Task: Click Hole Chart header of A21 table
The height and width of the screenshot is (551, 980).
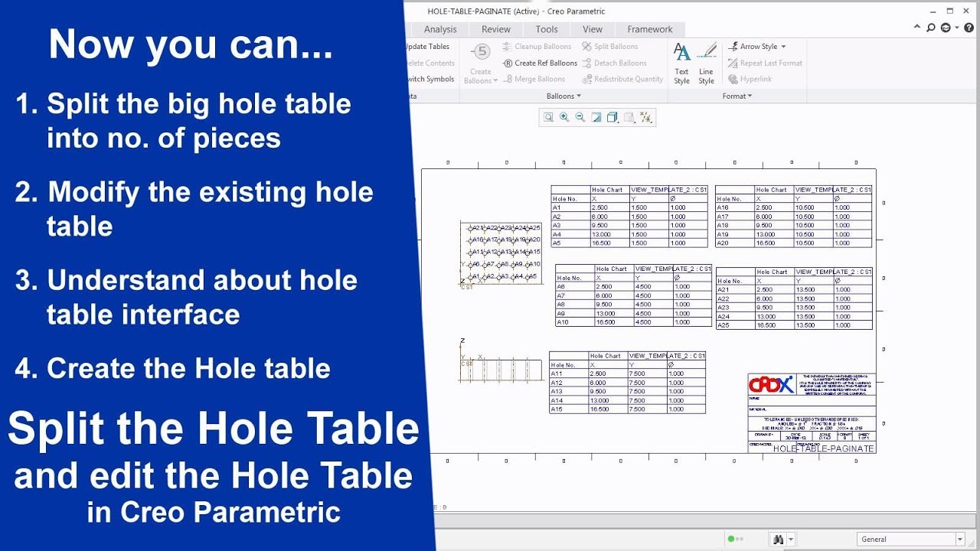Action: (x=773, y=272)
